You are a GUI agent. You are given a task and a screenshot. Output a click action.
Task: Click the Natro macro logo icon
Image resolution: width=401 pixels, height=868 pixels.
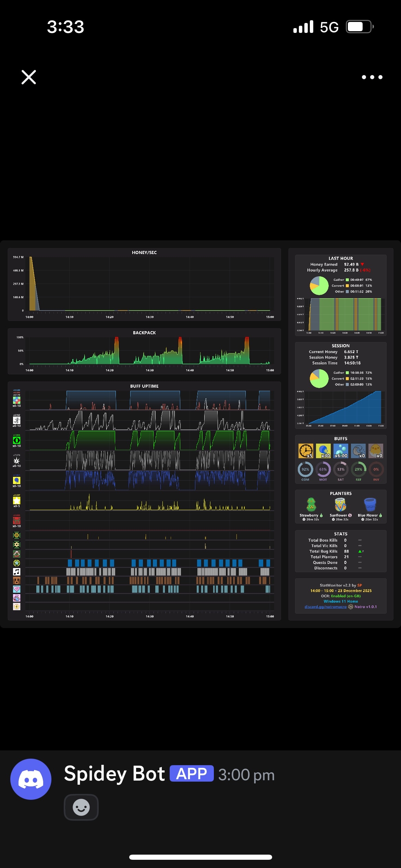(351, 607)
